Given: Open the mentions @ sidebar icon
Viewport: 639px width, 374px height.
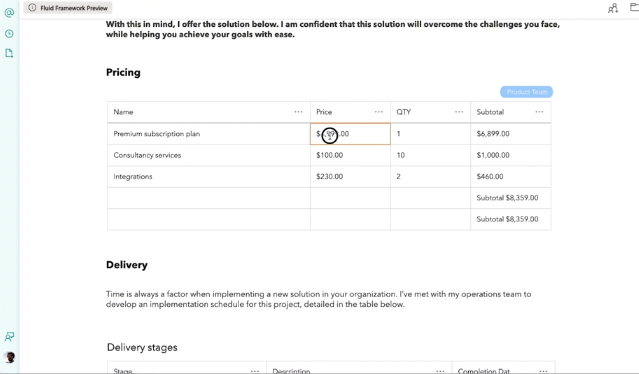Looking at the screenshot, I should pyautogui.click(x=9, y=13).
